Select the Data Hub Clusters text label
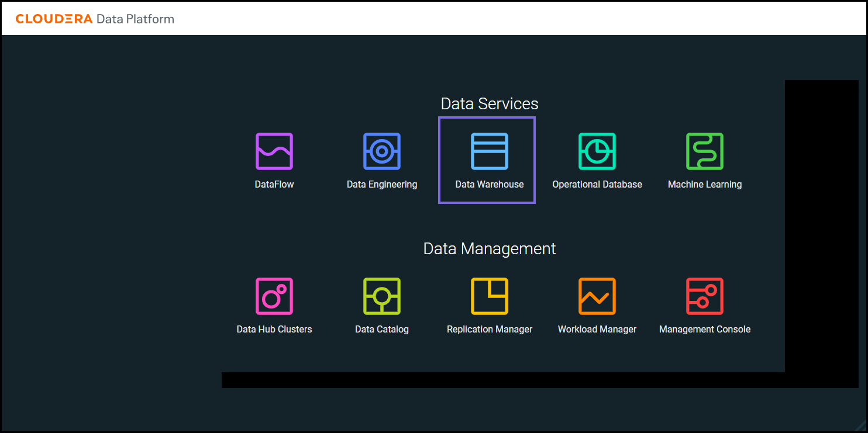Screen dimensions: 868x433 (274, 330)
